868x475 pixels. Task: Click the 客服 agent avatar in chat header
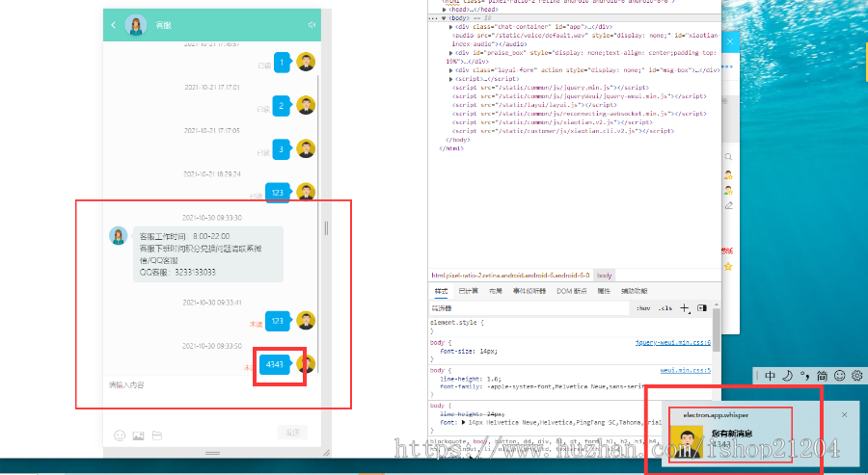[136, 25]
